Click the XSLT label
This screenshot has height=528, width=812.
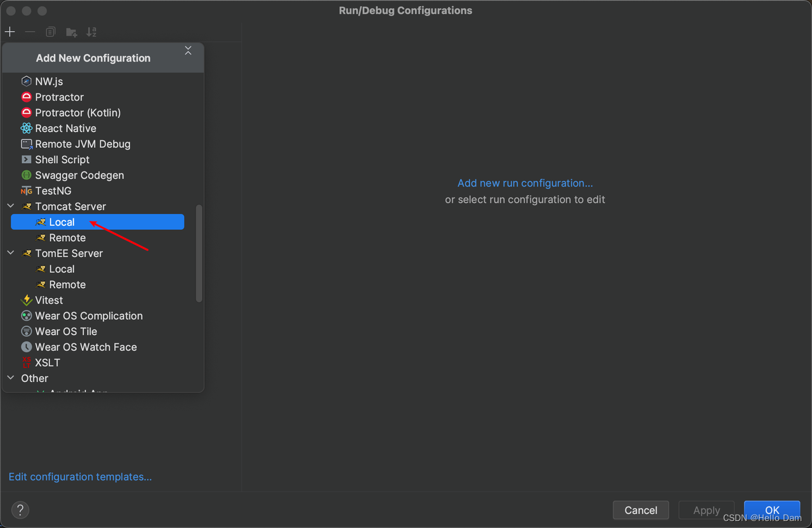click(x=48, y=362)
